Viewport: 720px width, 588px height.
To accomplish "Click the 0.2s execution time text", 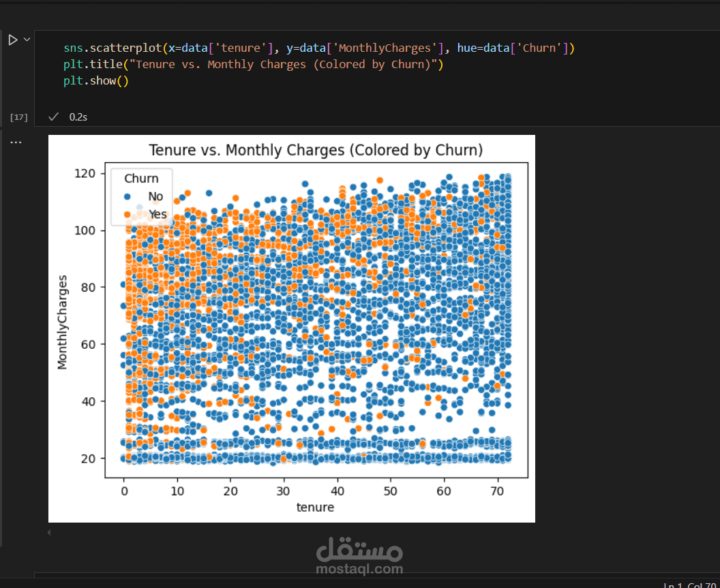I will point(78,117).
